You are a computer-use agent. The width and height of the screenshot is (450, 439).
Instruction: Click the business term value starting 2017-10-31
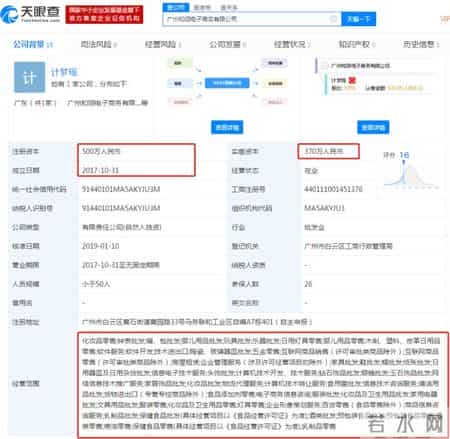121,265
